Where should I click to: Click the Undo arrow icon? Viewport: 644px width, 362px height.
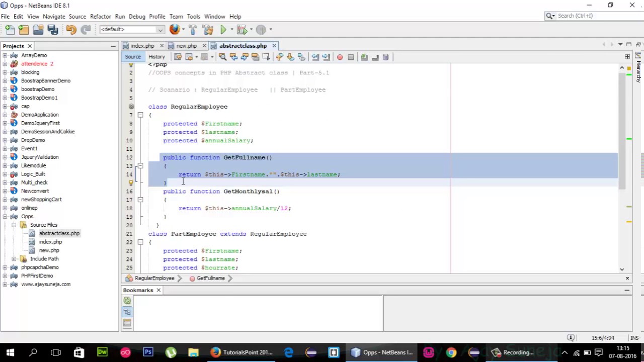[71, 30]
